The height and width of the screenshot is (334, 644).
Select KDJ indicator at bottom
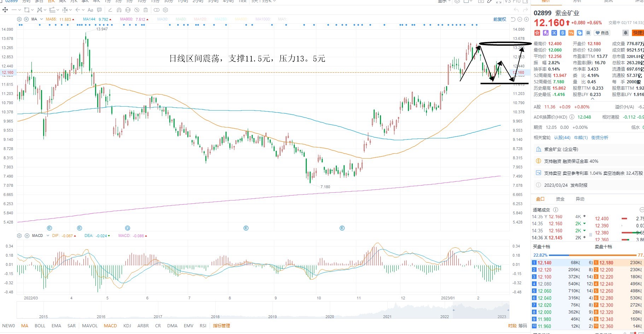tap(127, 326)
